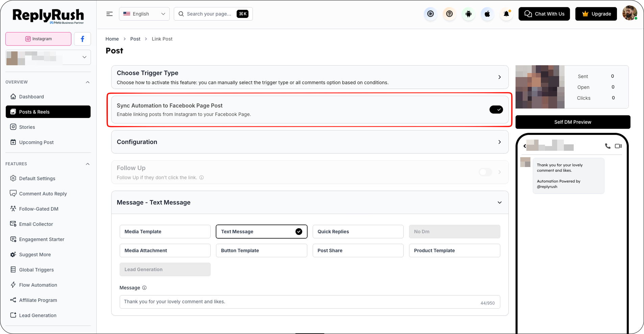Click the disabled Lead Generation message option

(165, 269)
